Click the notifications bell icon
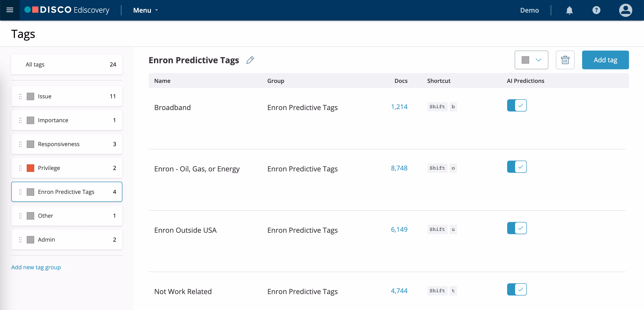 click(x=569, y=10)
